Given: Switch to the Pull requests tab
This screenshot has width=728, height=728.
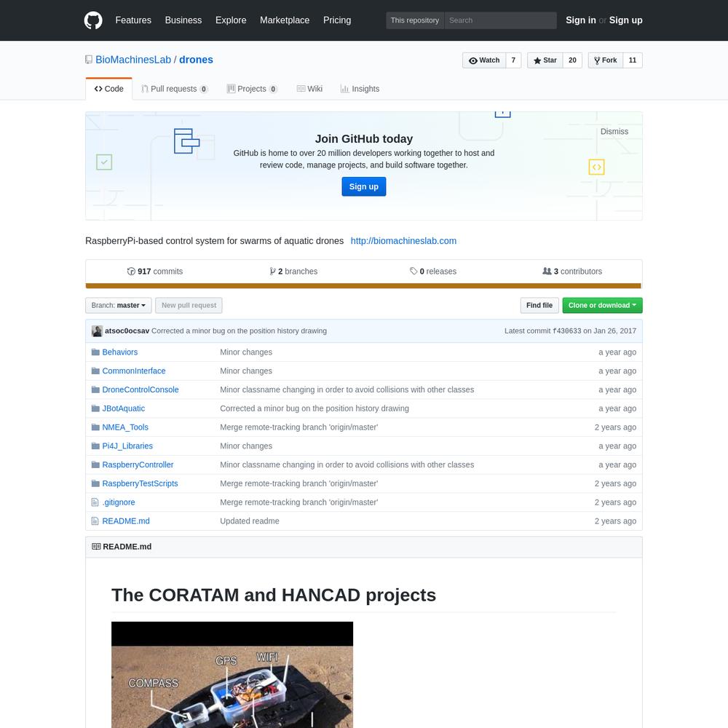Looking at the screenshot, I should (x=174, y=89).
